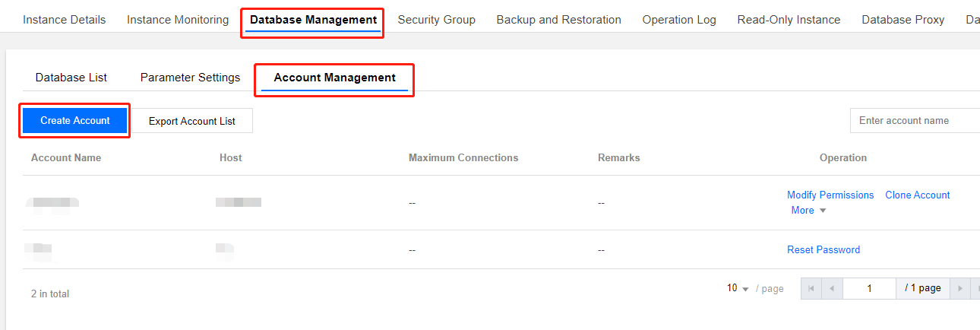Expand the More dropdown in Operation column
This screenshot has width=980, height=330.
[x=808, y=211]
